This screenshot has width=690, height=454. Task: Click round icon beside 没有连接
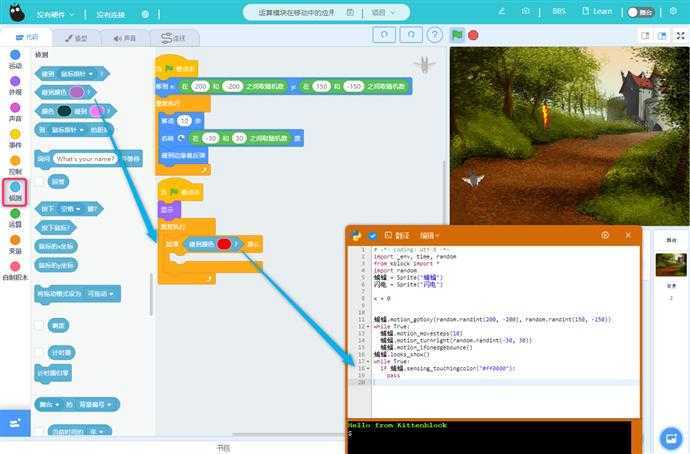pyautogui.click(x=145, y=14)
